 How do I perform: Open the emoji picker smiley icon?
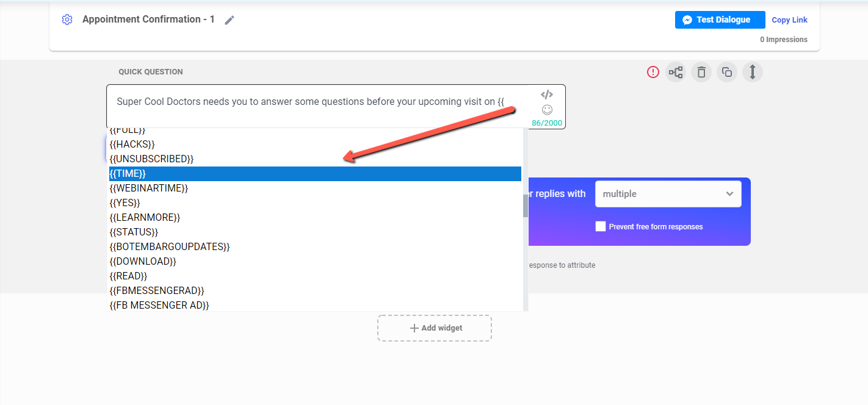tap(546, 109)
